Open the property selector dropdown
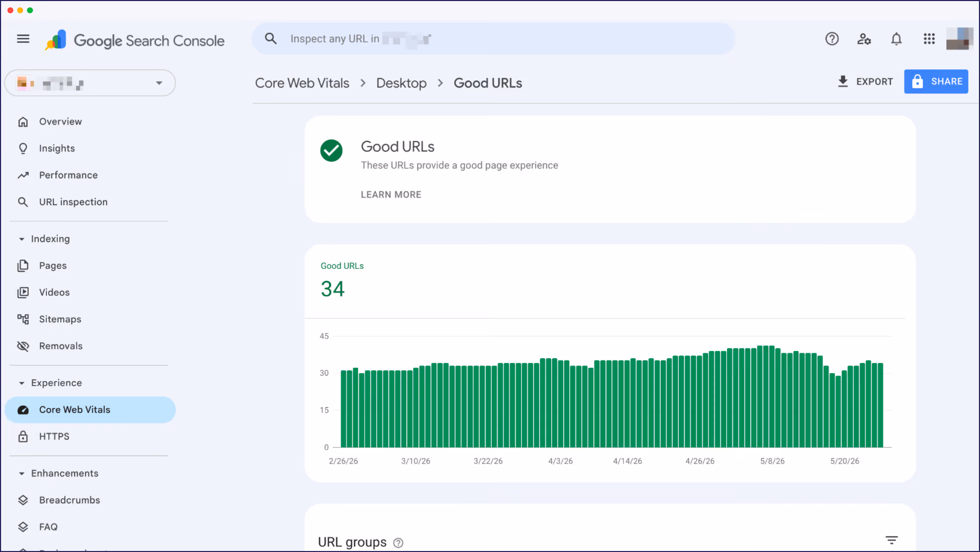Screen dimensions: 980x552 [x=90, y=83]
